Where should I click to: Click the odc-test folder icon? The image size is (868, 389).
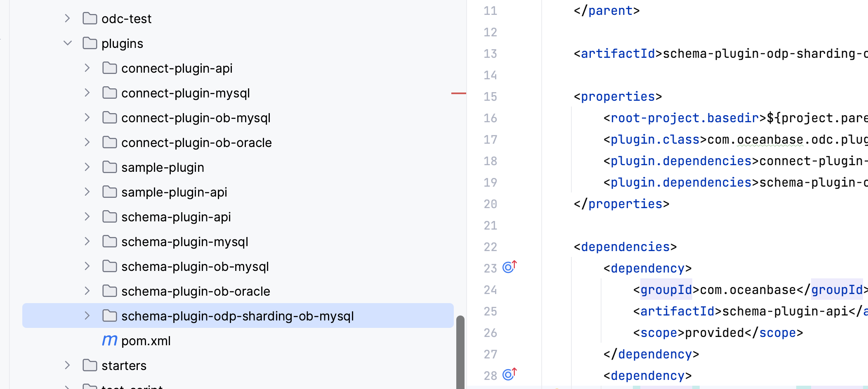(x=90, y=19)
